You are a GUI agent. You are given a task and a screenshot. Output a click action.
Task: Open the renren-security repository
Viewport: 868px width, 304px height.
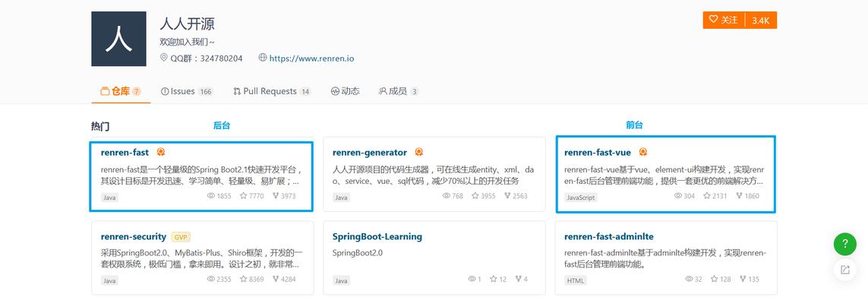[x=134, y=236]
